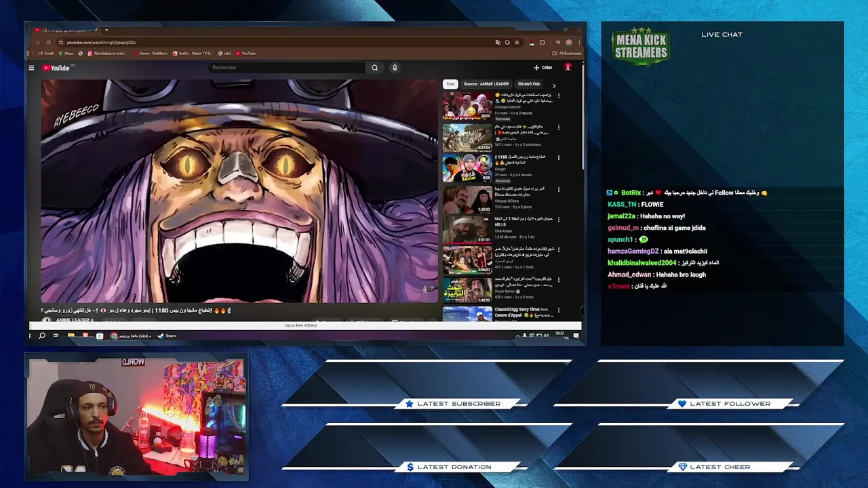The width and height of the screenshot is (868, 488).
Task: Open the Hikayat AlCima video thumbnail
Action: tap(467, 199)
